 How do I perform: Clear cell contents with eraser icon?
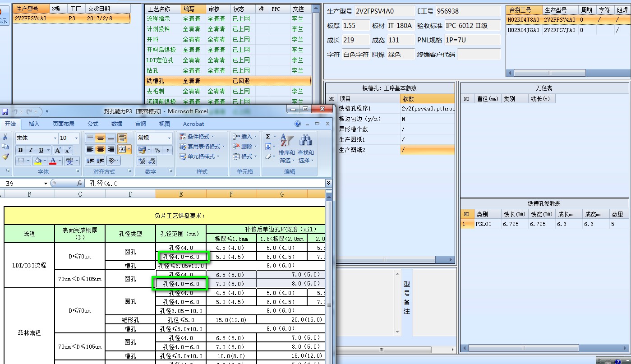(x=268, y=157)
